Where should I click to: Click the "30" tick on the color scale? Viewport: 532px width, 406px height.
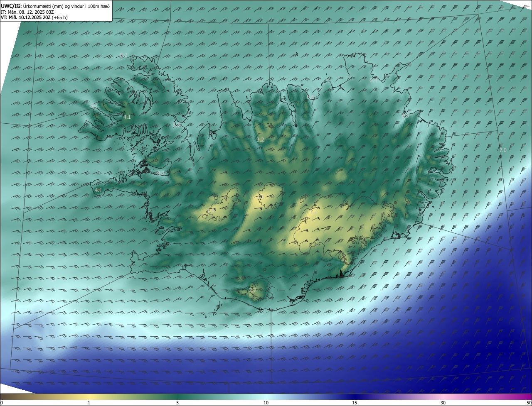tap(443, 403)
